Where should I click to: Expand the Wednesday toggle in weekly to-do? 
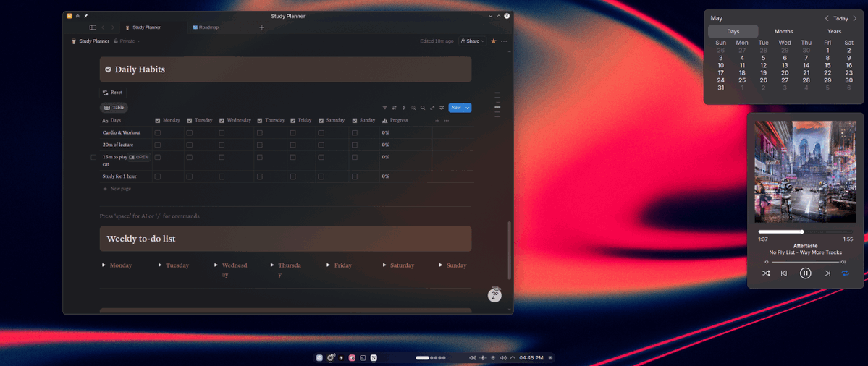216,265
